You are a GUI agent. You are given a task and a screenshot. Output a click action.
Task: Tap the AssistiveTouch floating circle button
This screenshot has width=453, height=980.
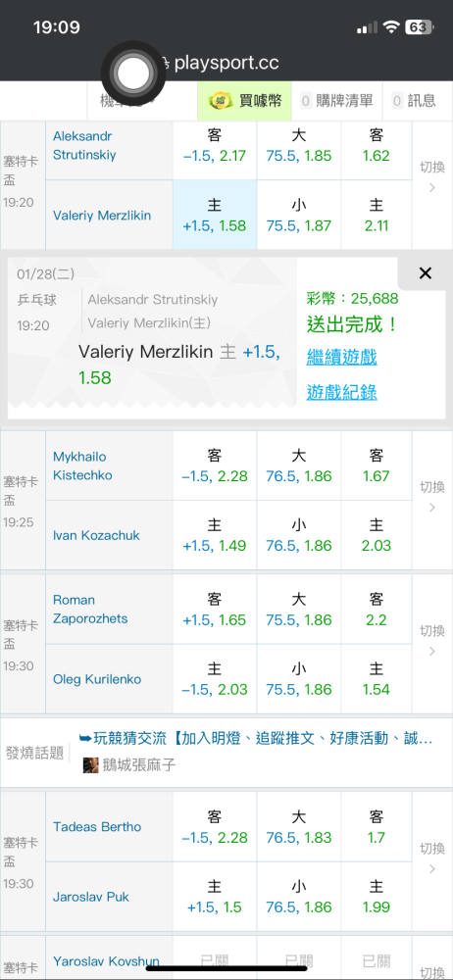tap(133, 73)
